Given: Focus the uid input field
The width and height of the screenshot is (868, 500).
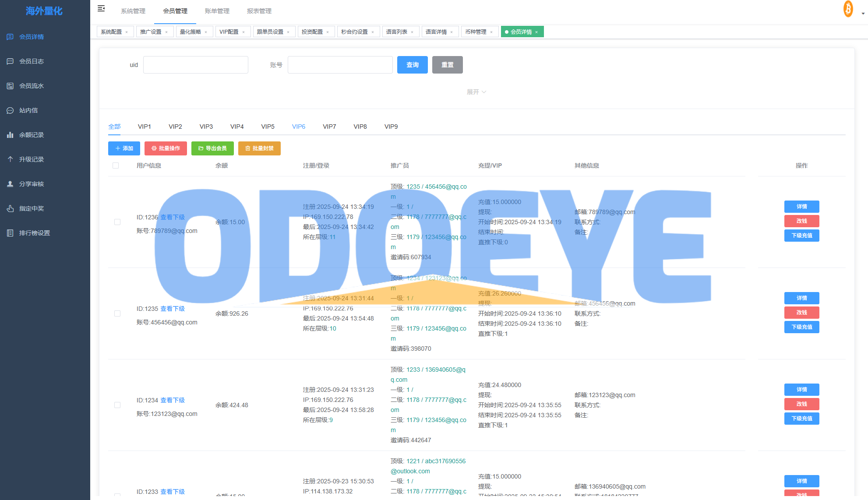Looking at the screenshot, I should pyautogui.click(x=196, y=65).
